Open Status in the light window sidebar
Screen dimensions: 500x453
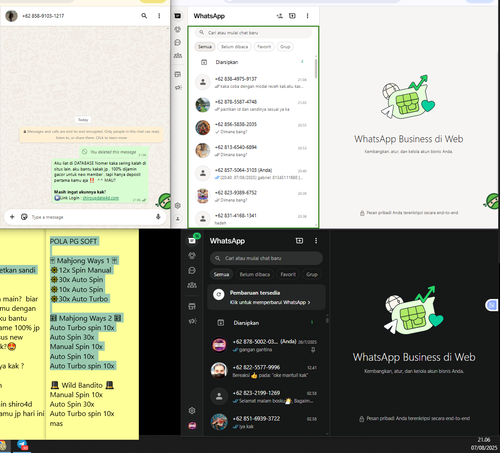(178, 29)
